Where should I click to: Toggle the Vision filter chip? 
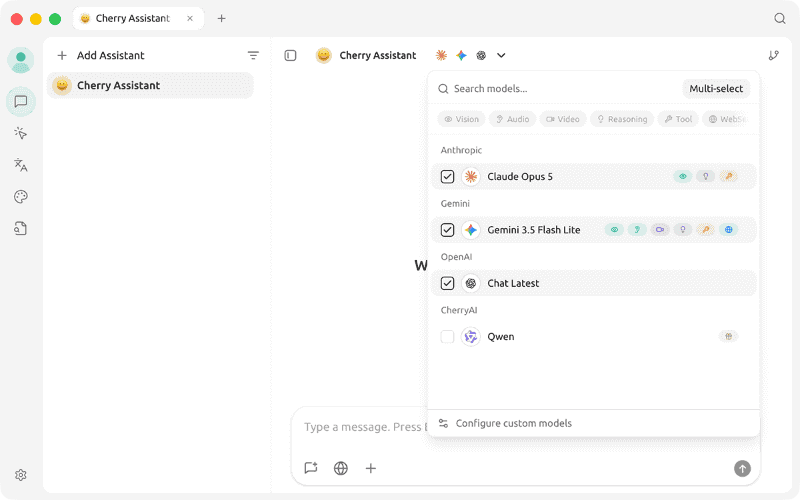[461, 119]
